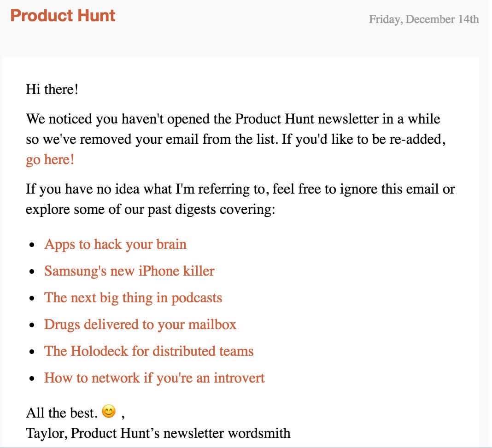Open "How to network if you're an introvert"
492x448 pixels.
pos(154,377)
